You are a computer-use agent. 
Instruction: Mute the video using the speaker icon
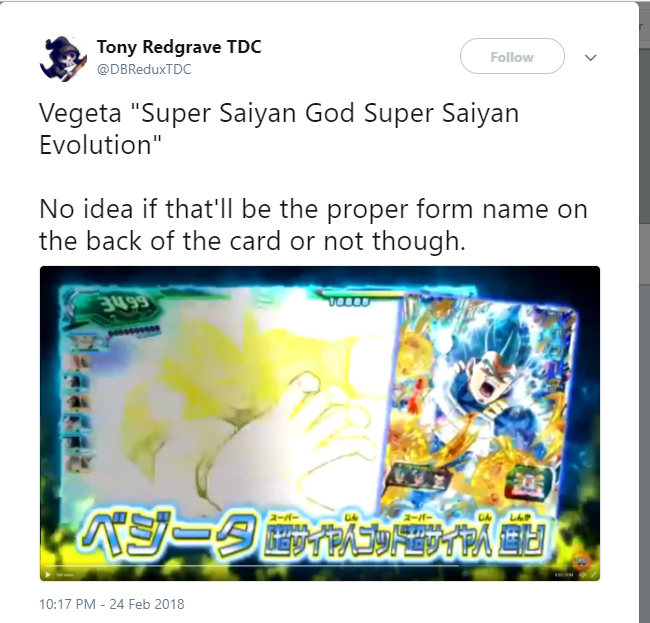coord(582,575)
